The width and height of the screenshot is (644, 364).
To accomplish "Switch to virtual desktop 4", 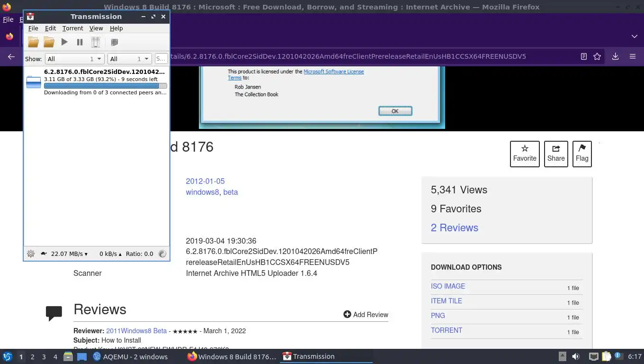I will pos(55,356).
